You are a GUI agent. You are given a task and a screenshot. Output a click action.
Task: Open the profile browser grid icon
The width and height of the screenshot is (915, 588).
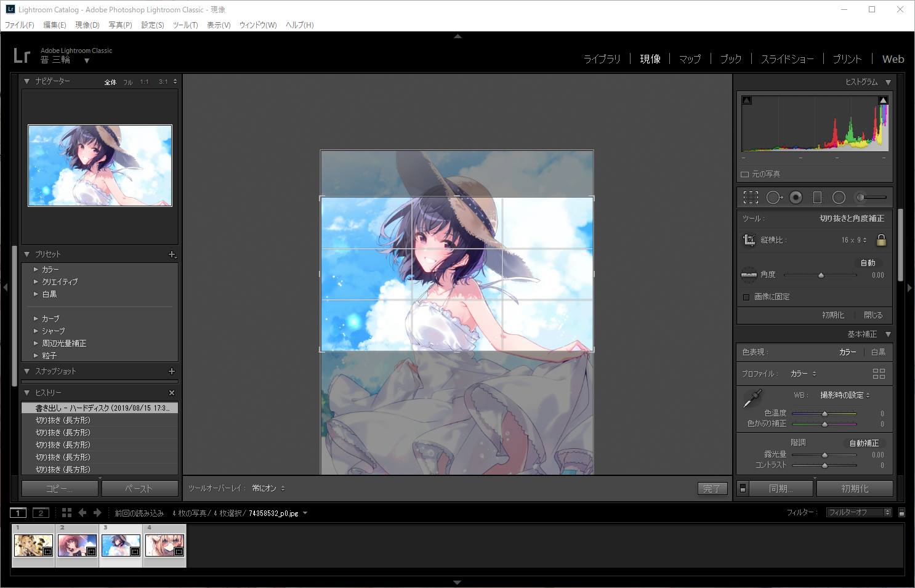click(879, 374)
